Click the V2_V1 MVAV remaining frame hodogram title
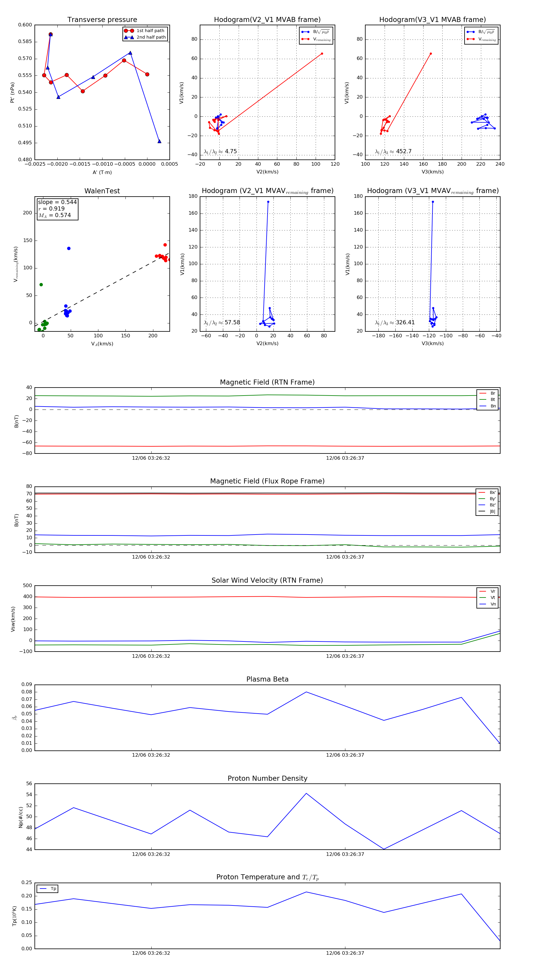535x980 pixels. tap(267, 191)
